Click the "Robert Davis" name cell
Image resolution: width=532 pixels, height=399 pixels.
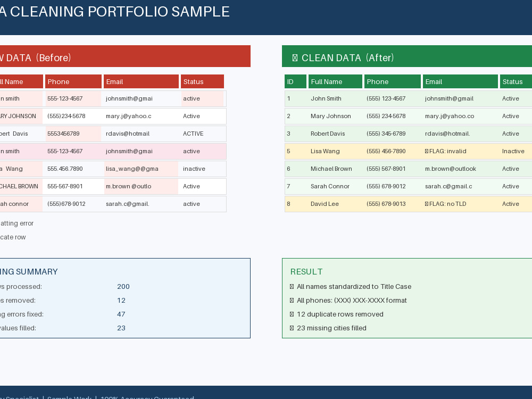pyautogui.click(x=328, y=134)
